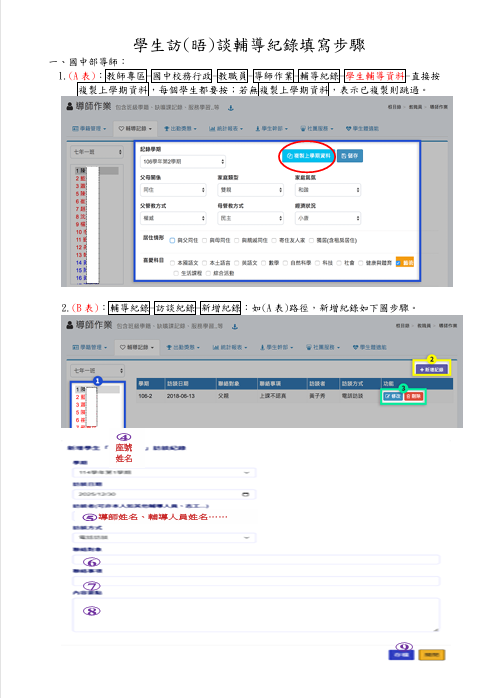The width and height of the screenshot is (495, 698).
Task: Check the 綜合活動 subject checkbox
Action: click(208, 273)
